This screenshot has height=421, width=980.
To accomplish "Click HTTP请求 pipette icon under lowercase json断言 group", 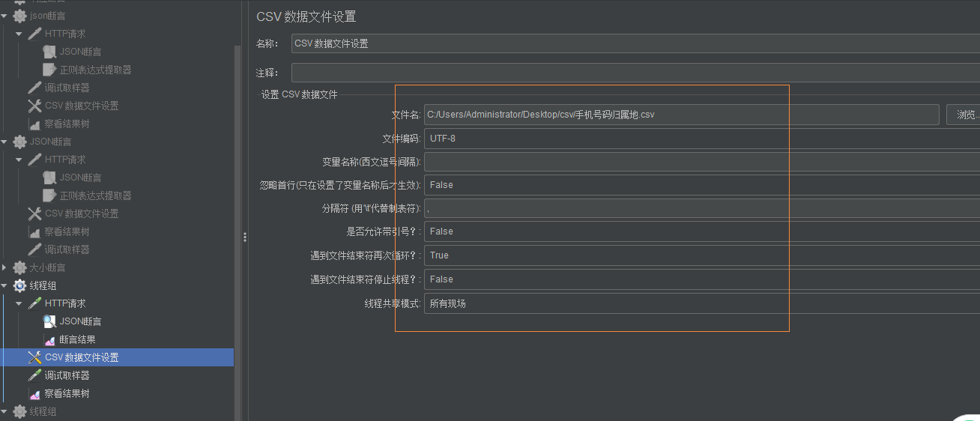I will [x=35, y=34].
